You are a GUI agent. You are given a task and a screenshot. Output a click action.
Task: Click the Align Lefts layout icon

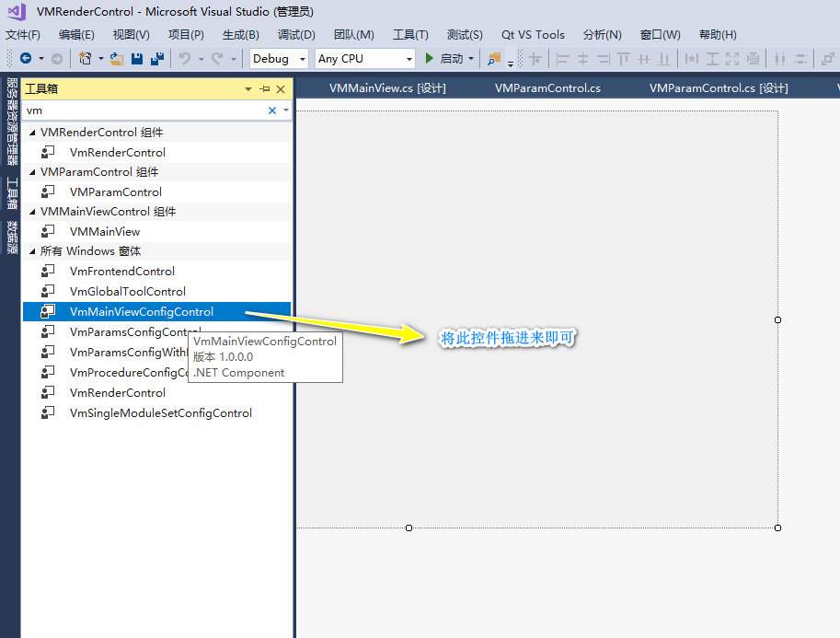point(562,58)
